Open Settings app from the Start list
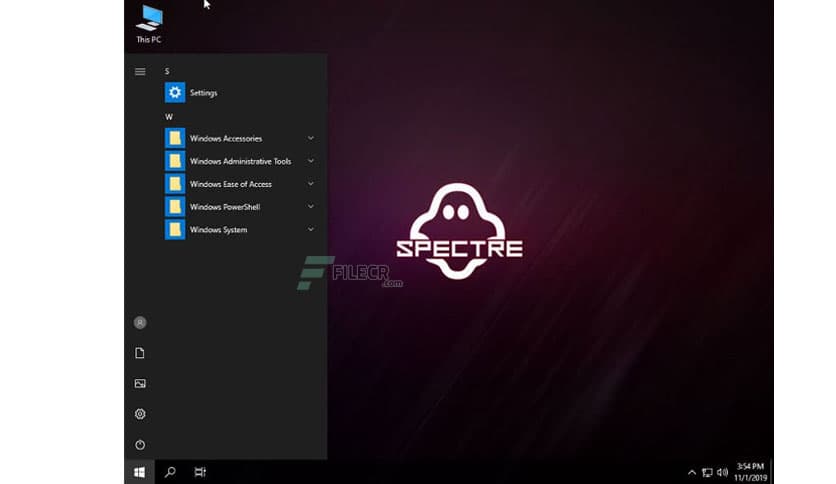Screen dimensions: 836x484 tap(239, 93)
